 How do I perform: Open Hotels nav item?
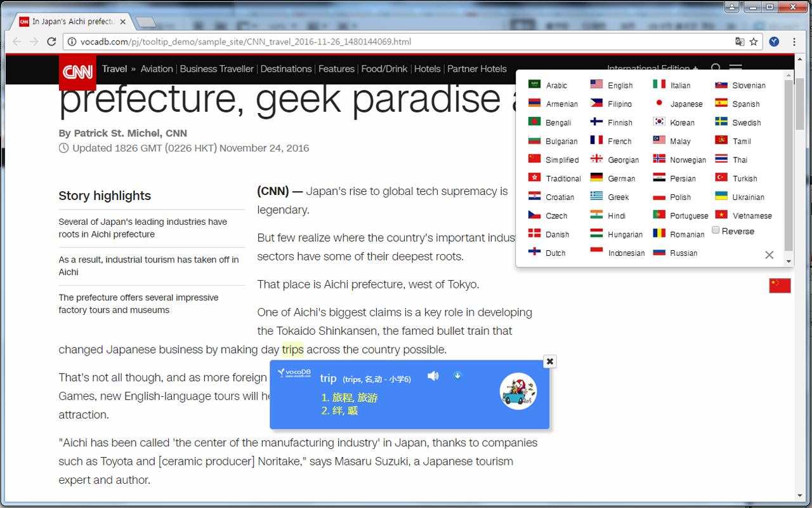[427, 69]
